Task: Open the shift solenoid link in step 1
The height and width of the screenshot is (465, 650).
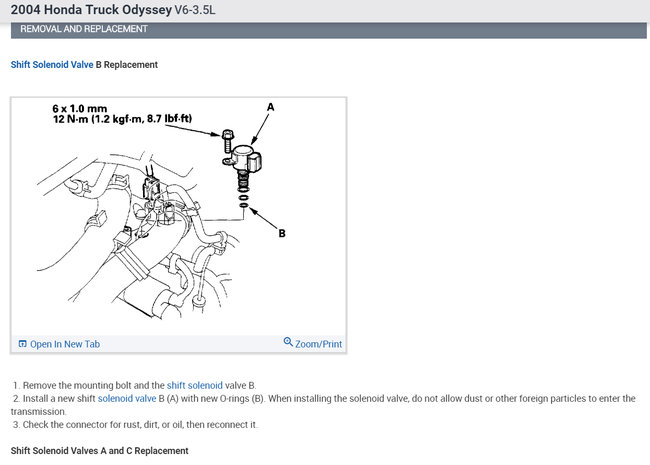Action: [x=194, y=385]
